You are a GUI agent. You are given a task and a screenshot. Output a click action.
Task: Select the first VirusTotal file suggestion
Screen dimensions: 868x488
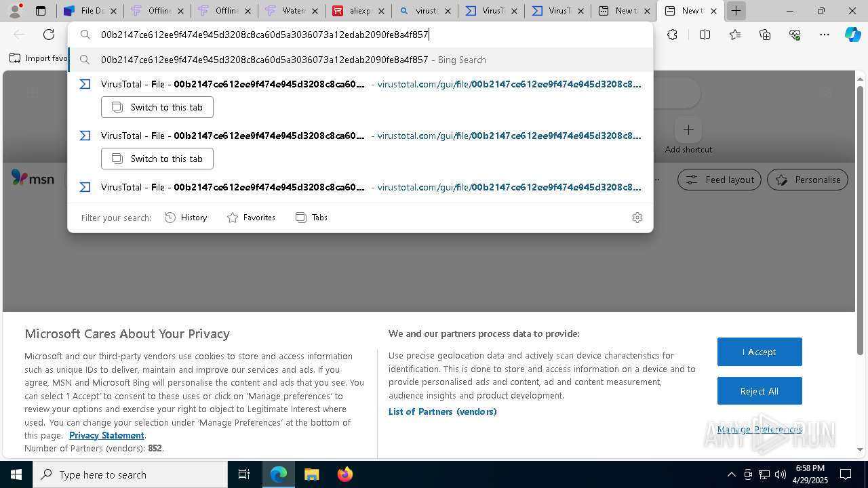(360, 84)
